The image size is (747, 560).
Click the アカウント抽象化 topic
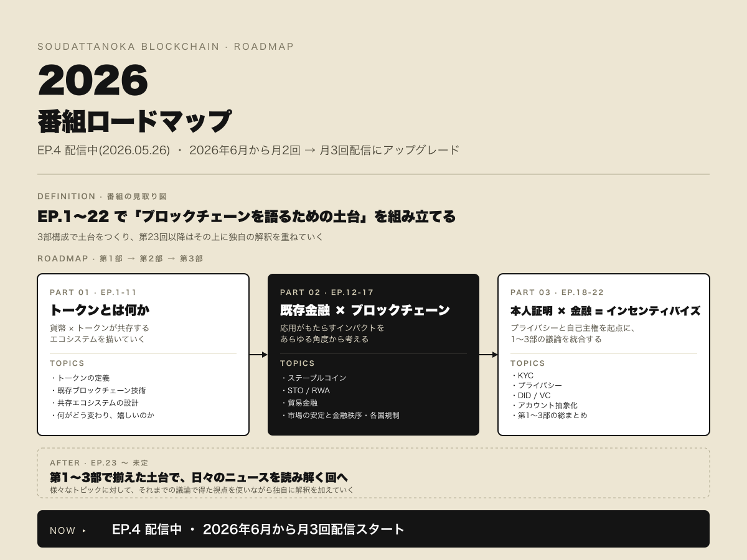point(544,406)
